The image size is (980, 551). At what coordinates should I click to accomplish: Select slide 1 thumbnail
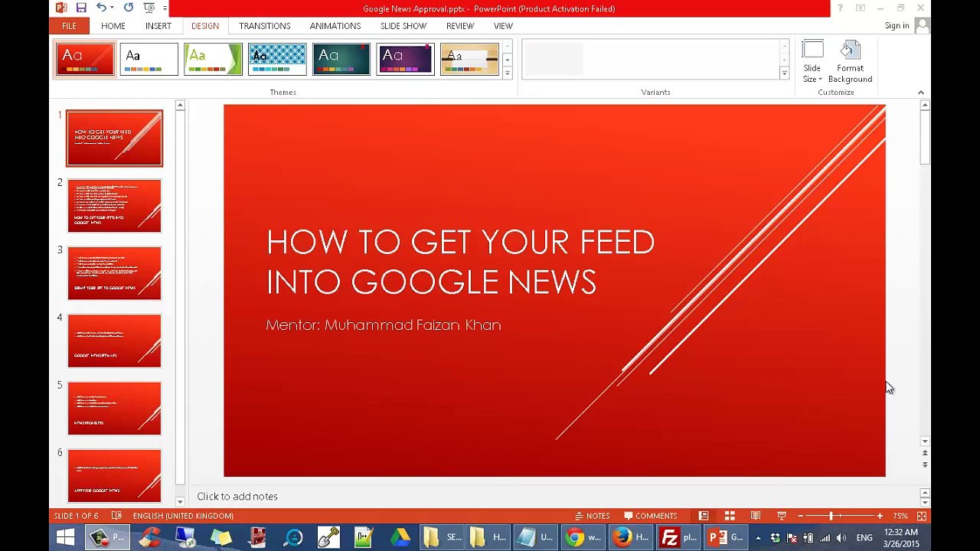pos(114,139)
